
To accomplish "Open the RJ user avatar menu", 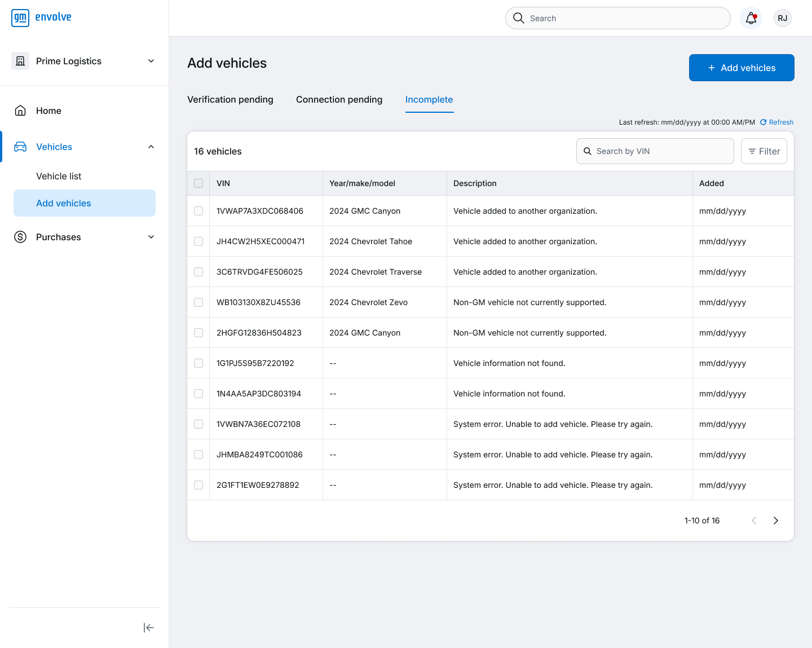I will coord(782,18).
